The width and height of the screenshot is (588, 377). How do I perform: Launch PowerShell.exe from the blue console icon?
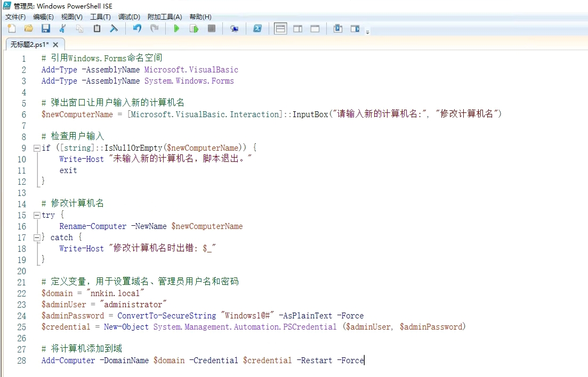click(x=257, y=29)
